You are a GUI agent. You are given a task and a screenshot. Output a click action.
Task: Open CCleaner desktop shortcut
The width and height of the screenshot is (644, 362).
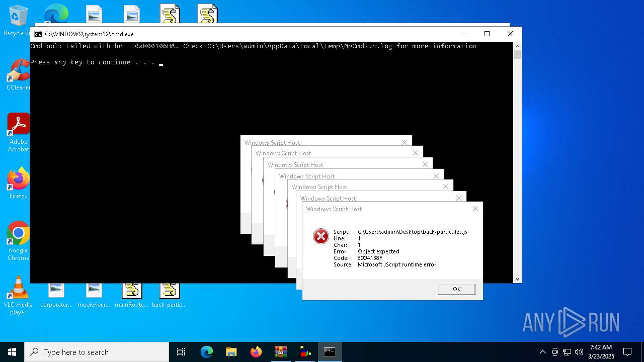tap(19, 75)
